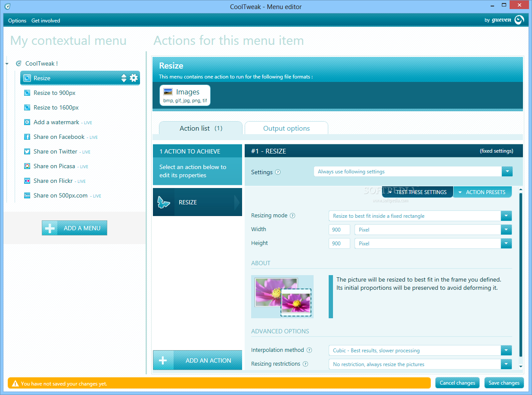Screen dimensions: 532x395
Task: Switch to the Action list tab
Action: pos(201,128)
